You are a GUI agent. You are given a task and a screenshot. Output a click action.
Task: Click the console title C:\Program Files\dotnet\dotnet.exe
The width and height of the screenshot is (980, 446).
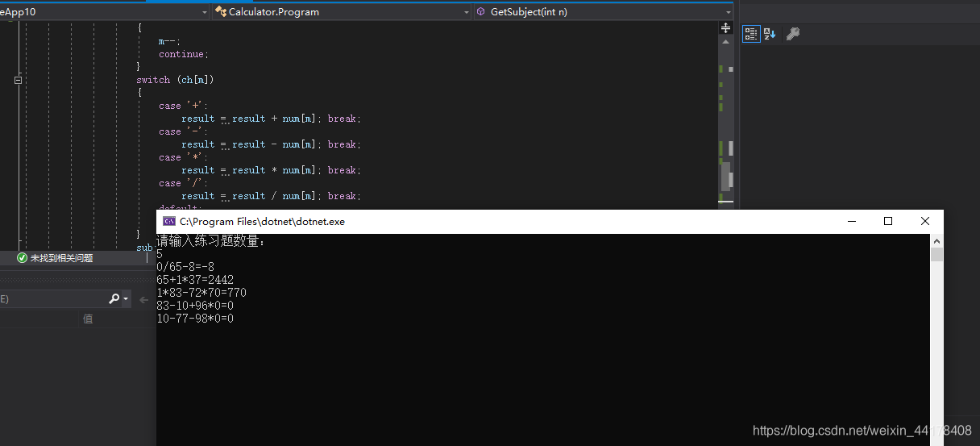[262, 222]
